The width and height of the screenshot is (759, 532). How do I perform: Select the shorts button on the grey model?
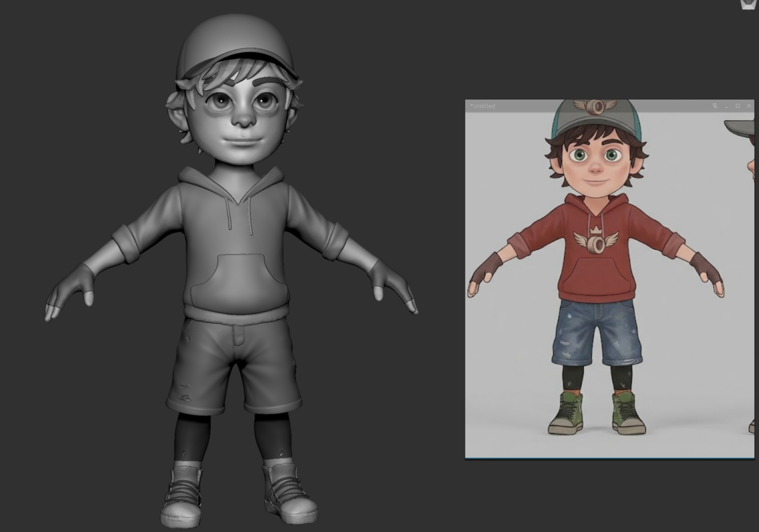(240, 335)
